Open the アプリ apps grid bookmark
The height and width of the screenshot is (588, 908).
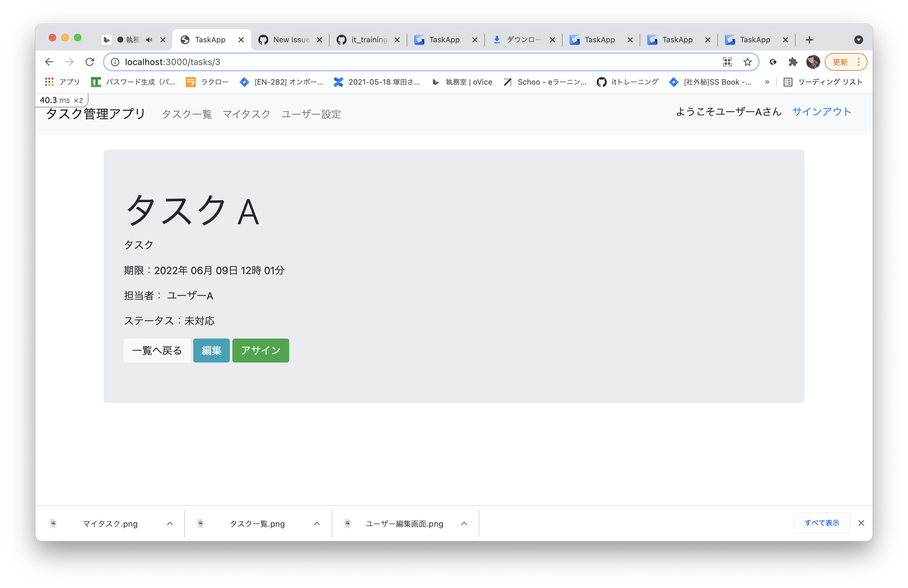click(x=62, y=82)
